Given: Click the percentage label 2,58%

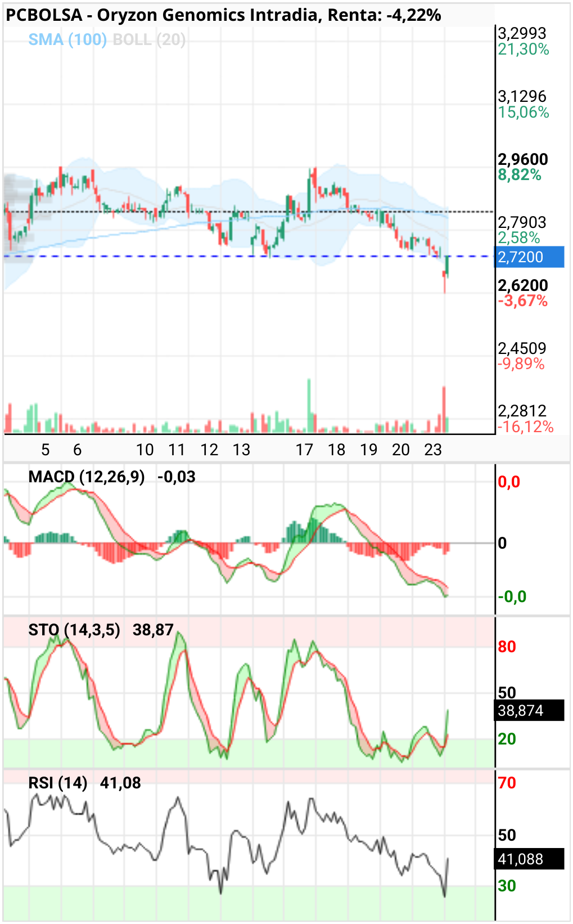Looking at the screenshot, I should (519, 238).
